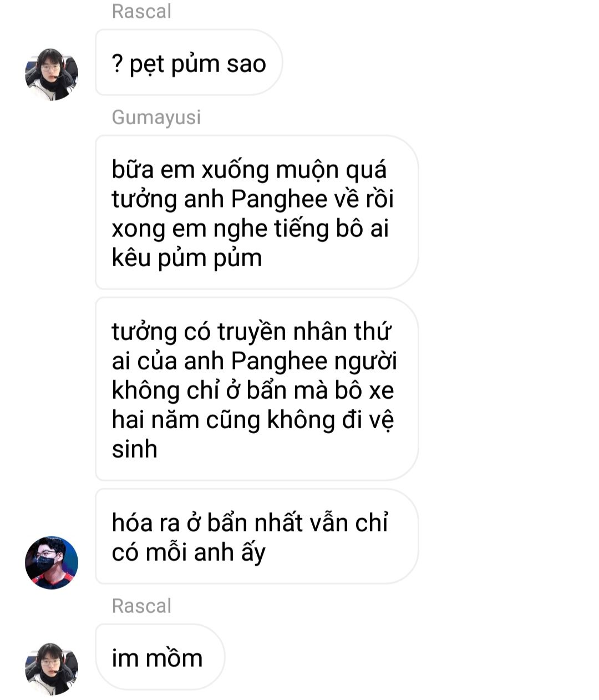Click the text "tưởng anh Panghee về rồi"

point(253,199)
